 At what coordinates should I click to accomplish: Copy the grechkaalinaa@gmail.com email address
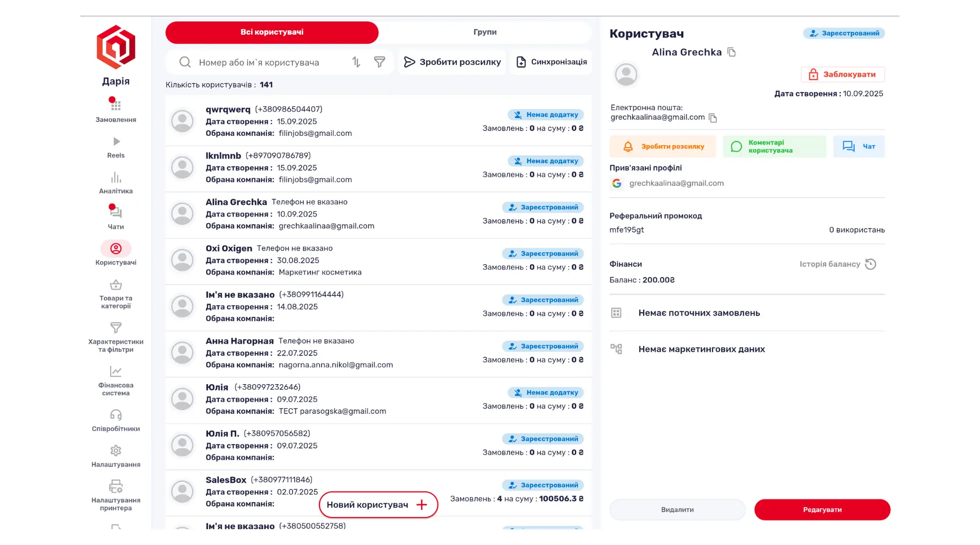713,118
